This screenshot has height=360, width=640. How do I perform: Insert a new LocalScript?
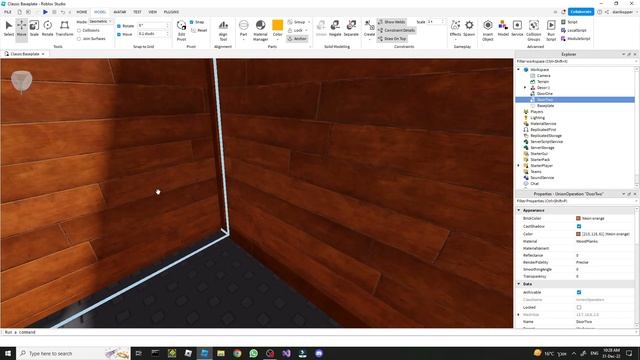(573, 30)
